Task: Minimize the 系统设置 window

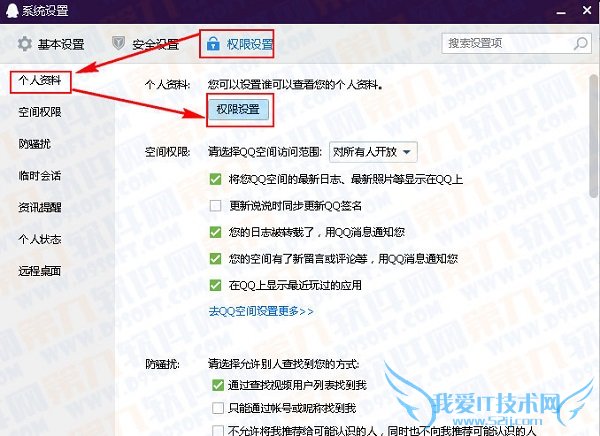Action: coord(561,11)
